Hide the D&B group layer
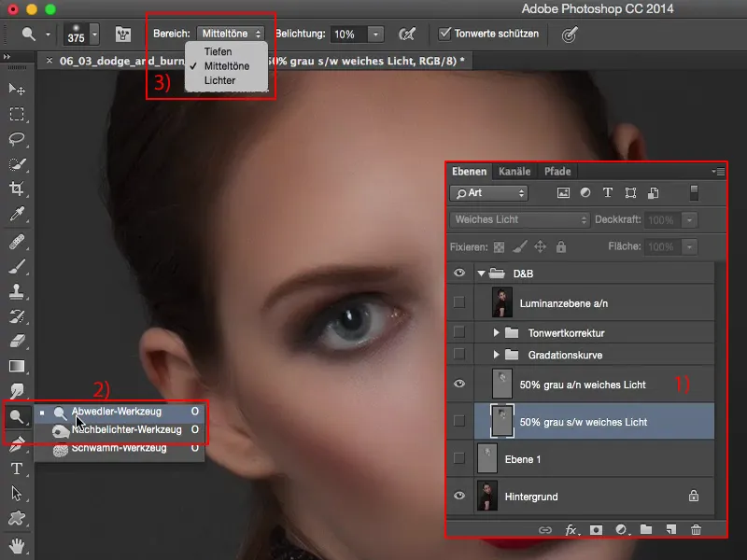Screen dimensions: 747x560 point(458,273)
